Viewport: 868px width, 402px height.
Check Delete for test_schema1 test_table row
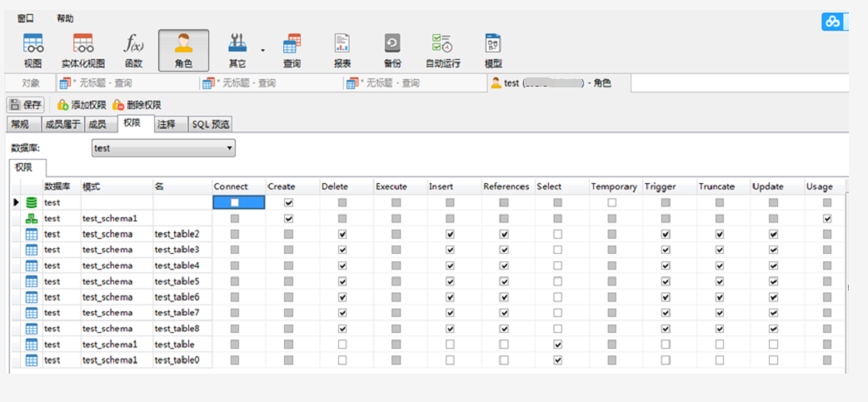coord(342,345)
